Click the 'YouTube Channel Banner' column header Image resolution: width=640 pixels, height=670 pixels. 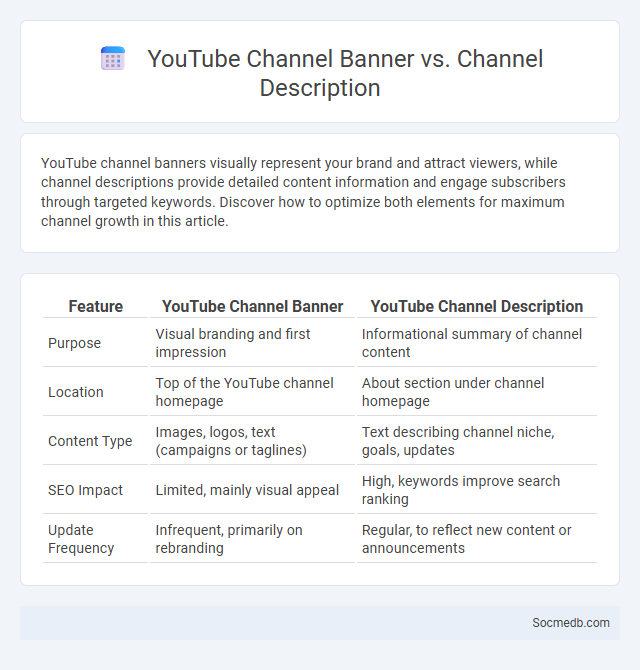252,306
